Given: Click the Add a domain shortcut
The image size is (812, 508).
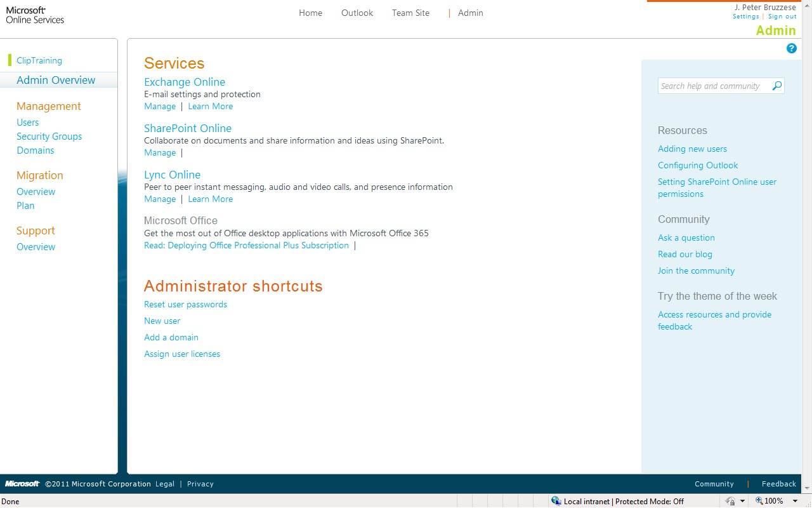Looking at the screenshot, I should [171, 337].
